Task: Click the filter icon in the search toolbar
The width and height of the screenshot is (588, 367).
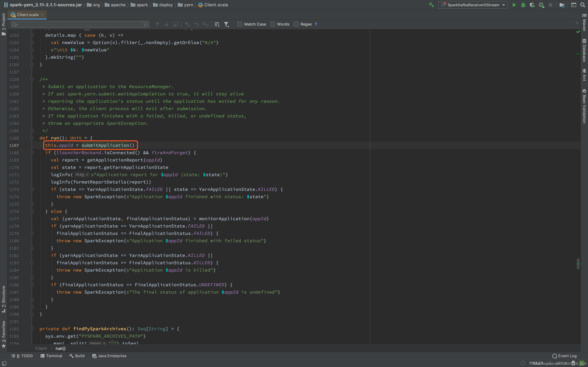Action: [227, 24]
